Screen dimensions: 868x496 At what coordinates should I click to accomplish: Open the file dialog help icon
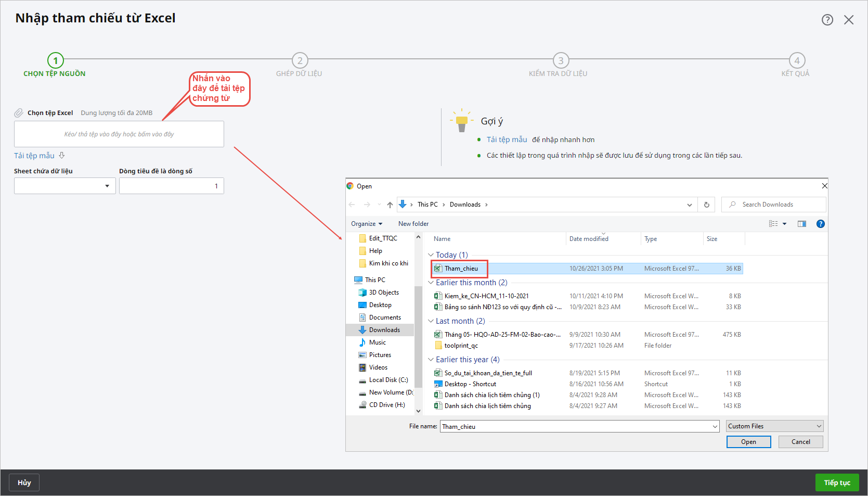click(x=820, y=224)
